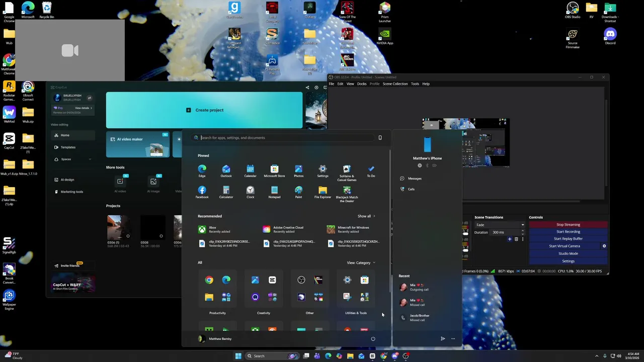The image size is (644, 362).
Task: Adjust the transition Duration stepper in OBS
Action: tap(522, 232)
